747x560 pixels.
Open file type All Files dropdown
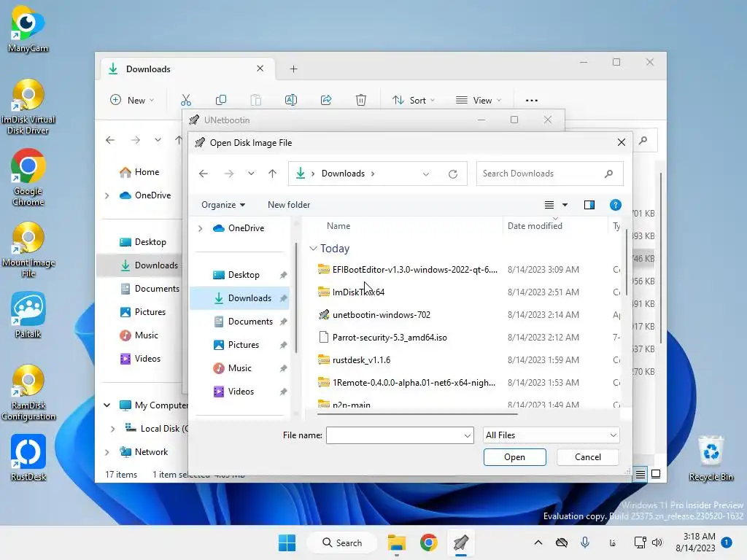pos(551,435)
